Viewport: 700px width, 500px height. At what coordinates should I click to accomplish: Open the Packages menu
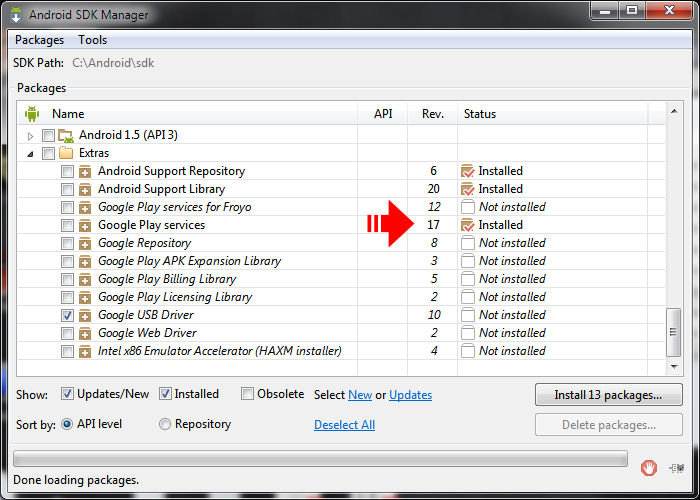39,40
